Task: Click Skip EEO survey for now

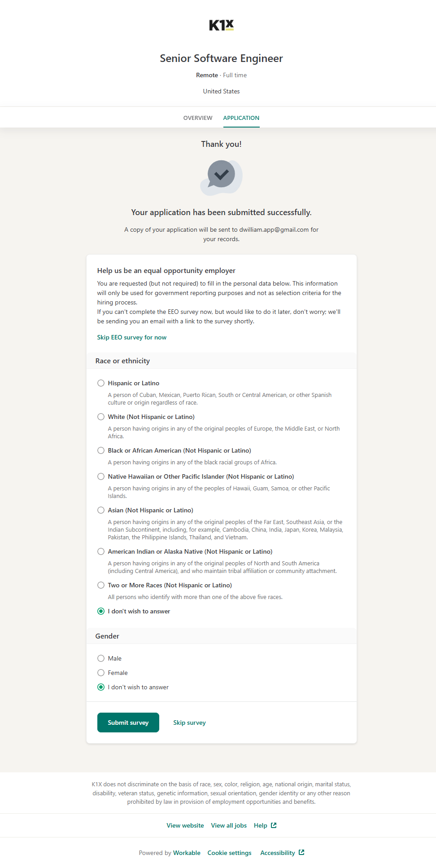Action: (x=131, y=337)
